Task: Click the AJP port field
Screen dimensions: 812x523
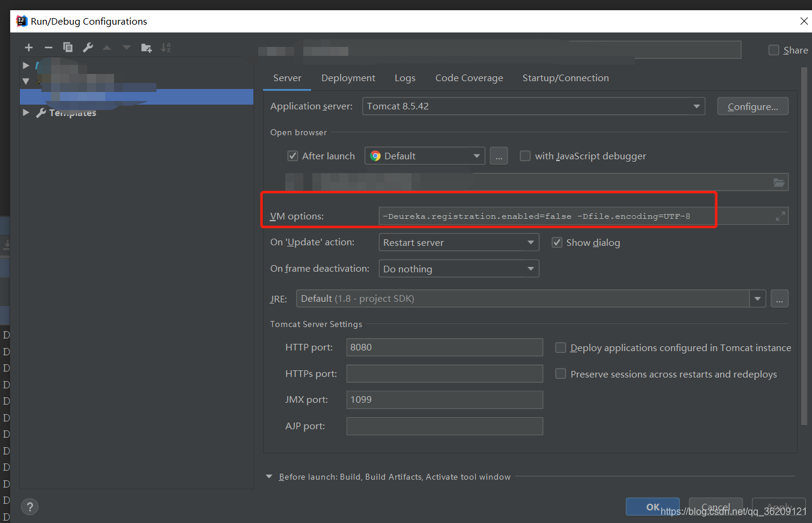Action: tap(444, 426)
